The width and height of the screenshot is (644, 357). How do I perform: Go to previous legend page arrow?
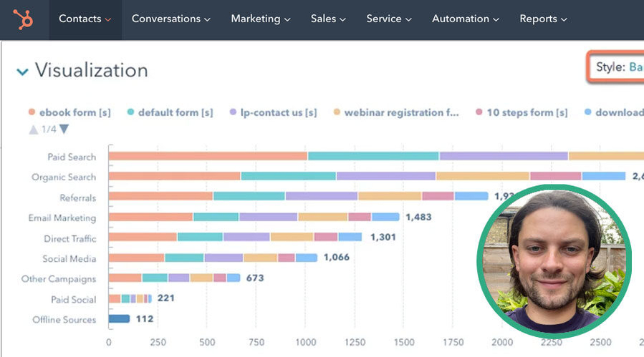point(33,129)
